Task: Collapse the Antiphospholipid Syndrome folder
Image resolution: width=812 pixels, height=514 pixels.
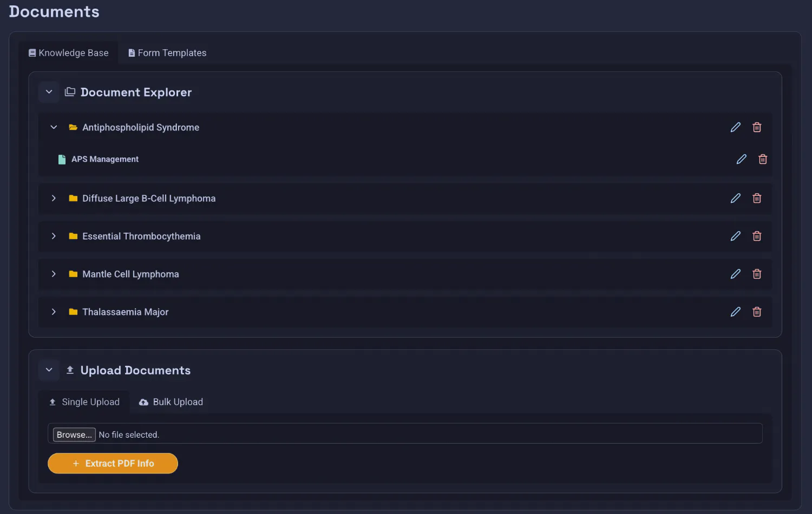Action: tap(54, 127)
